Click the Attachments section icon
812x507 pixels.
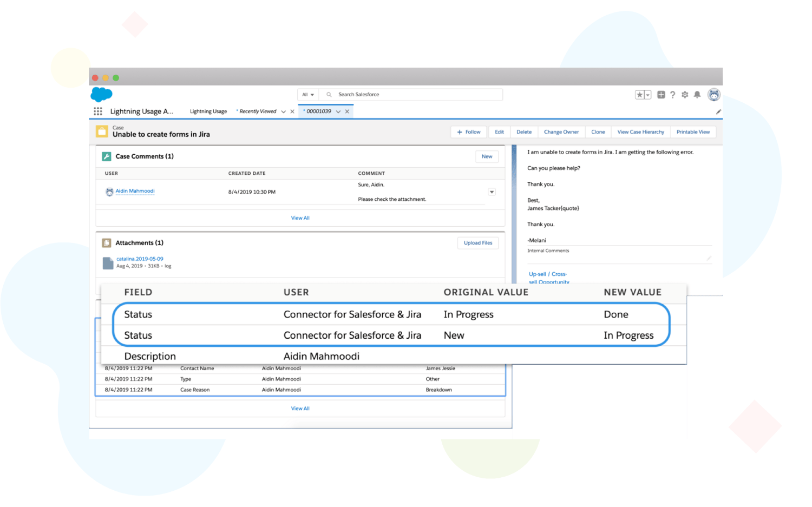click(107, 243)
